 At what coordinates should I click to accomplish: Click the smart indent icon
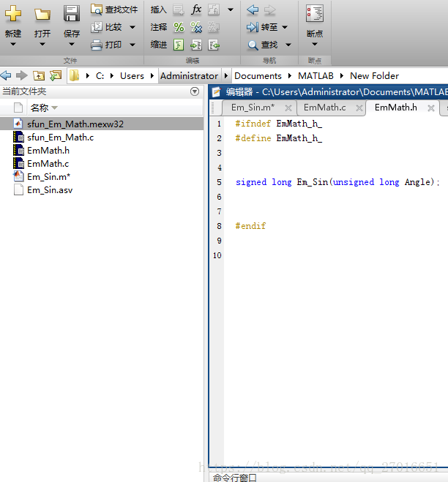179,45
